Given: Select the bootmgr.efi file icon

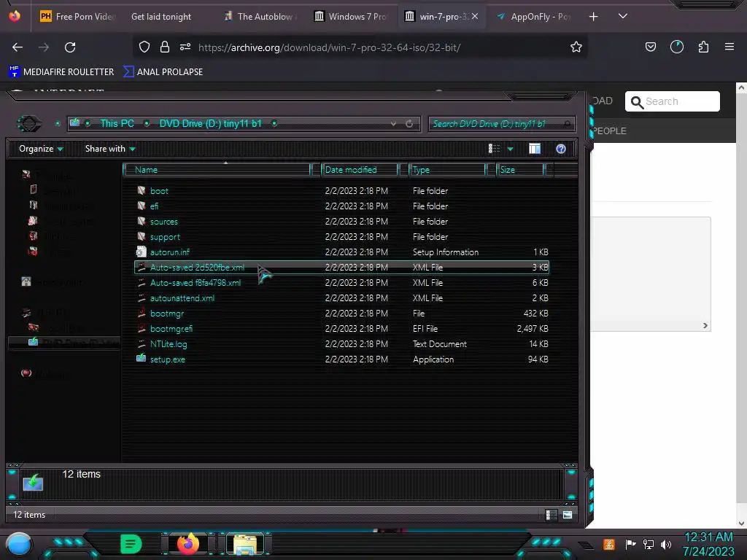Looking at the screenshot, I should (141, 328).
